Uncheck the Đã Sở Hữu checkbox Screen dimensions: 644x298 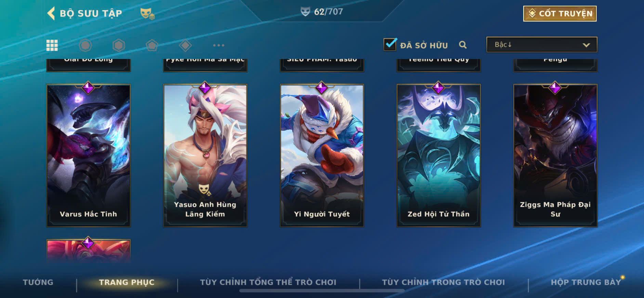tap(390, 44)
